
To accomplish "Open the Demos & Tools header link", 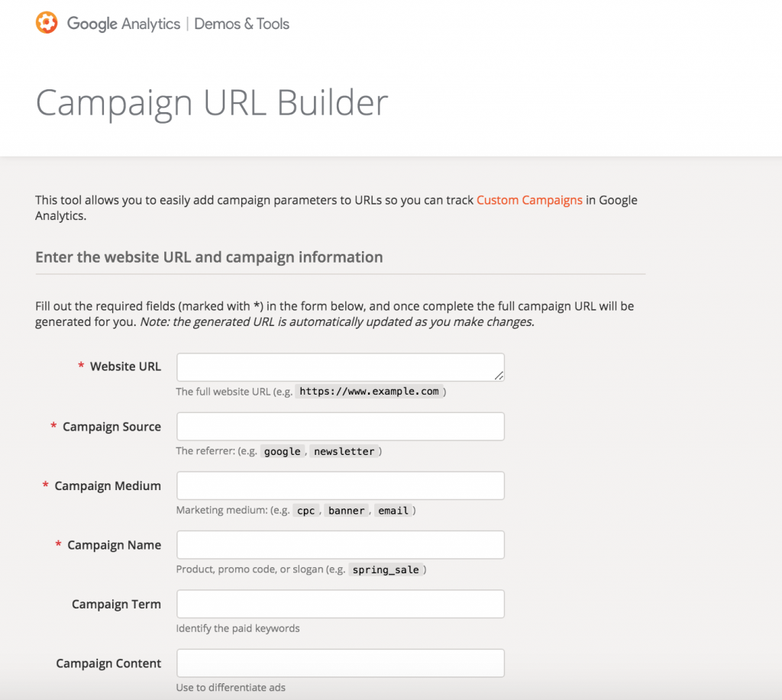I will (242, 24).
